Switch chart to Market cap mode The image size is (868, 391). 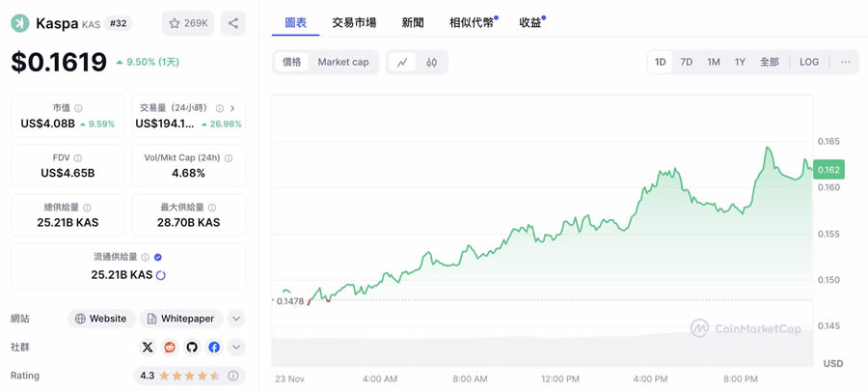[343, 62]
